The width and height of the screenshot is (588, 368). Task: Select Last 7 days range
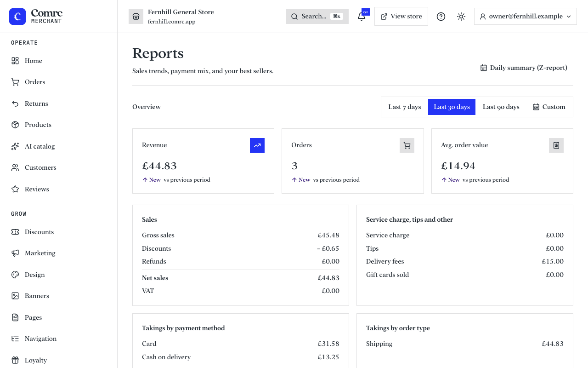pyautogui.click(x=405, y=107)
